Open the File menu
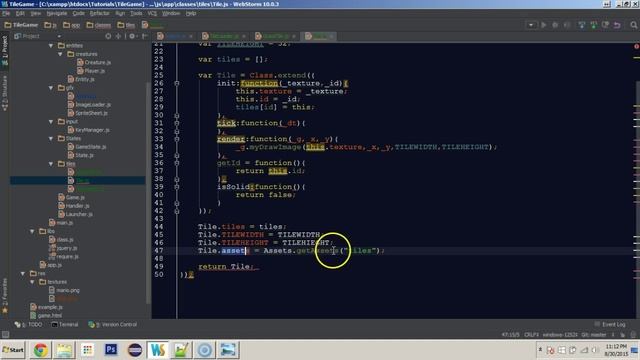640x360 pixels. click(x=6, y=13)
